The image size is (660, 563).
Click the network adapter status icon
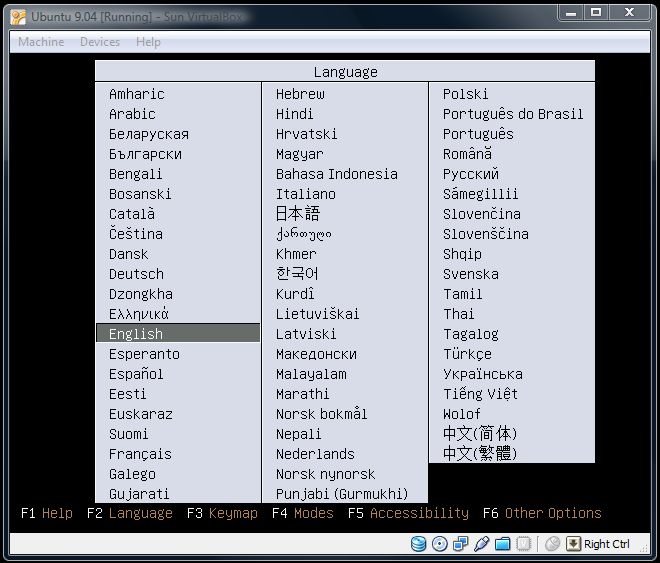tap(460, 544)
